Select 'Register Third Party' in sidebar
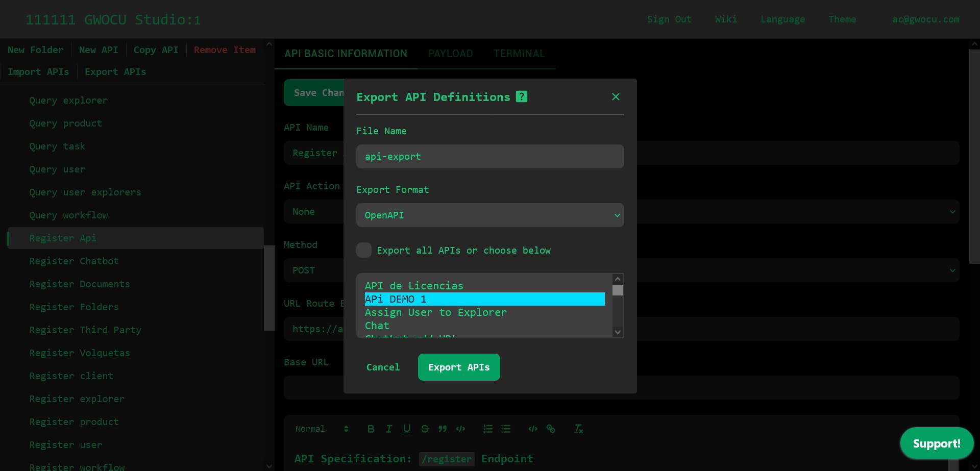The width and height of the screenshot is (980, 471). click(x=85, y=330)
